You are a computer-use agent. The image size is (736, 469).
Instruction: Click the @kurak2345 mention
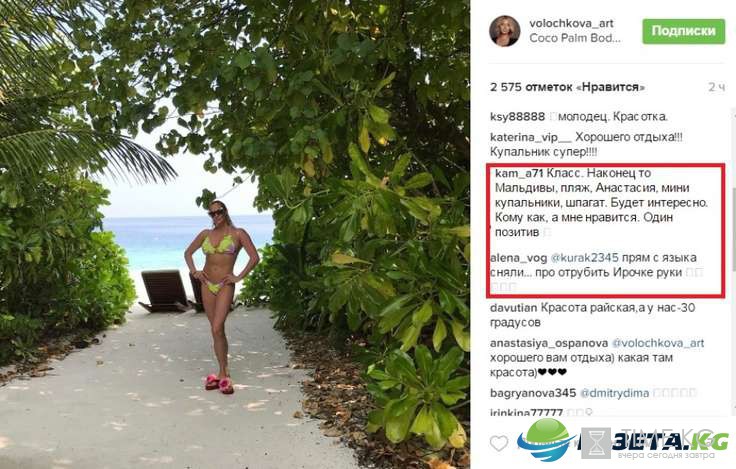(x=584, y=258)
